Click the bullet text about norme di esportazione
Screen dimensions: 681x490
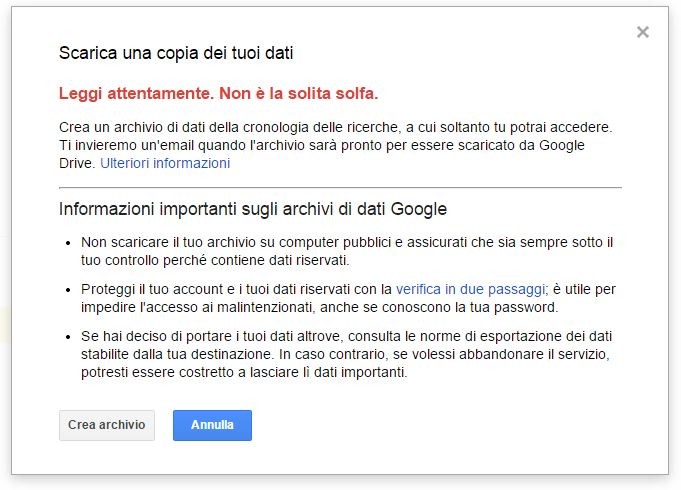coord(346,355)
